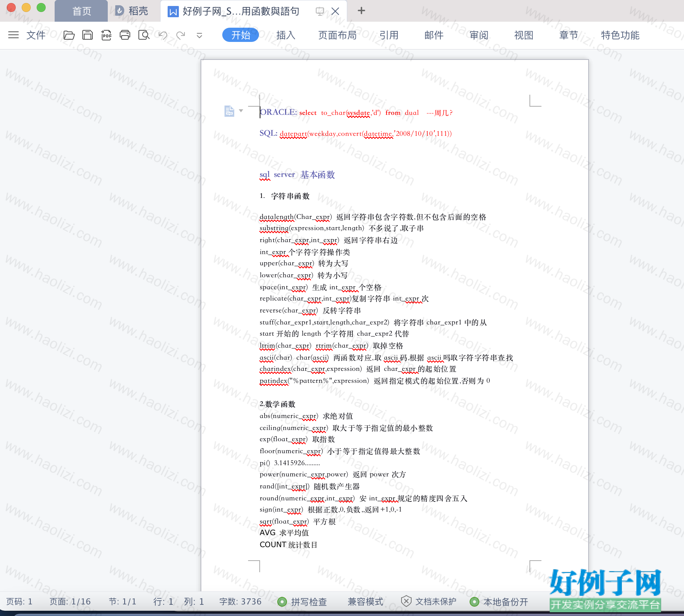This screenshot has height=616, width=684.
Task: Click the sql server 基本函数 heading
Action: point(297,175)
